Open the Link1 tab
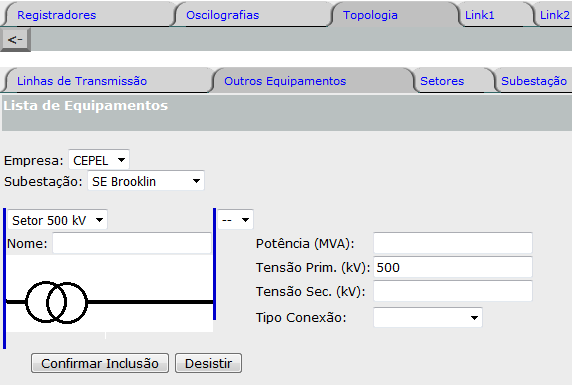This screenshot has width=572, height=385. (x=479, y=15)
